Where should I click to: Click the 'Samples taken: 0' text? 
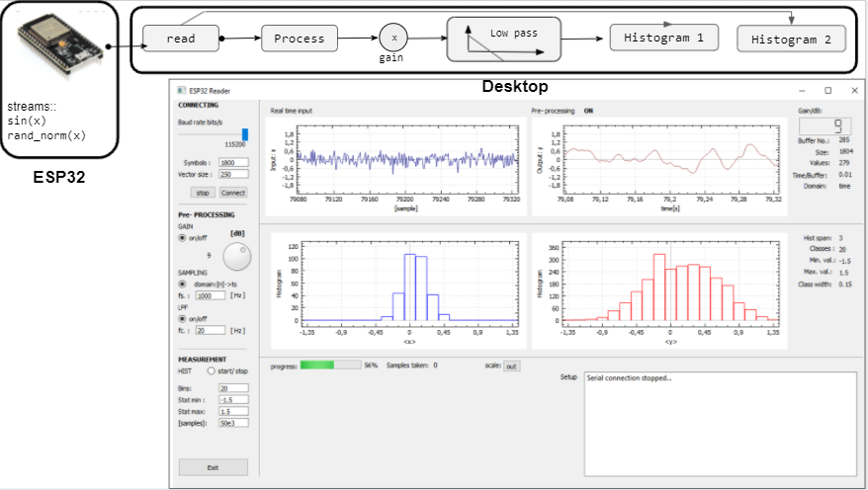412,366
